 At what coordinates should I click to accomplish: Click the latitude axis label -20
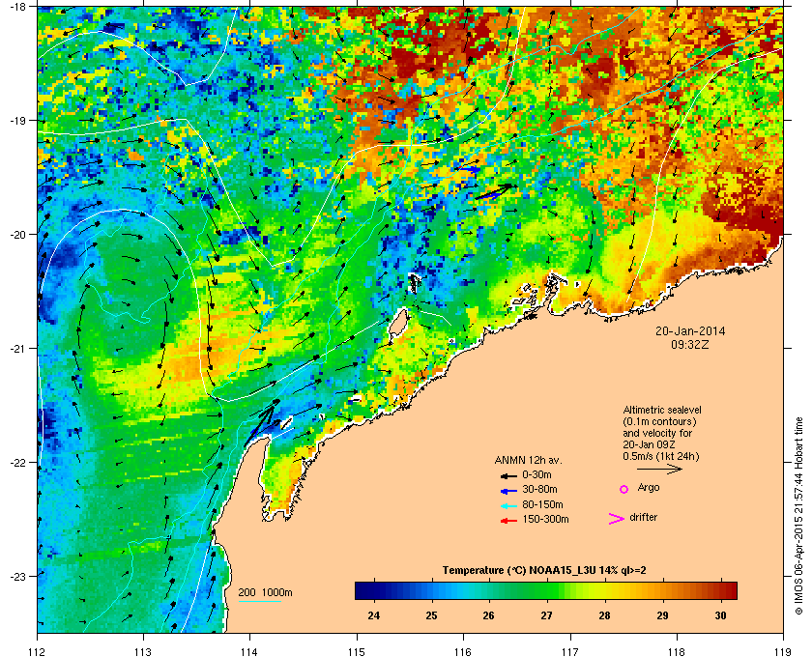pyautogui.click(x=16, y=234)
